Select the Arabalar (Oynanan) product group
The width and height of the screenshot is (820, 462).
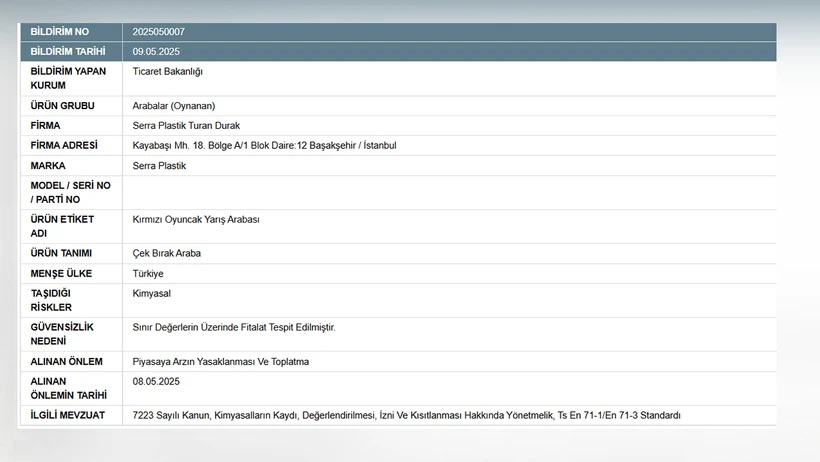(x=174, y=105)
